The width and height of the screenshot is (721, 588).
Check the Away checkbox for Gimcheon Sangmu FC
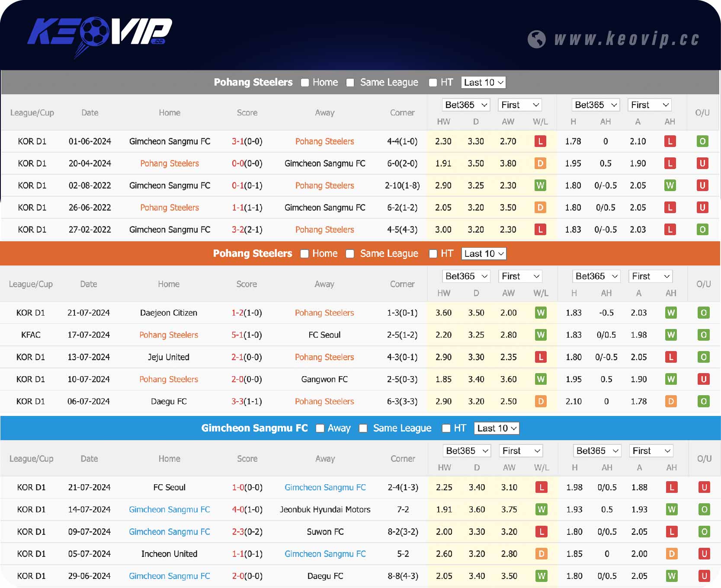click(320, 428)
